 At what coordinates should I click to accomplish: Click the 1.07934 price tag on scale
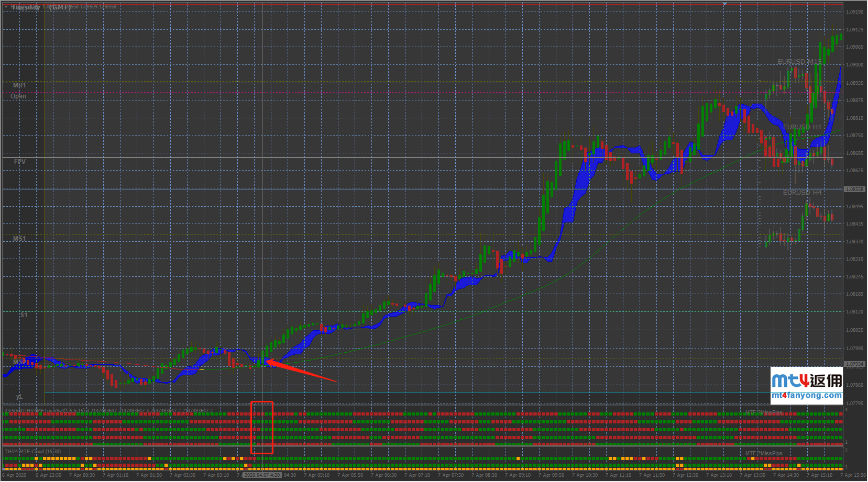coord(855,364)
